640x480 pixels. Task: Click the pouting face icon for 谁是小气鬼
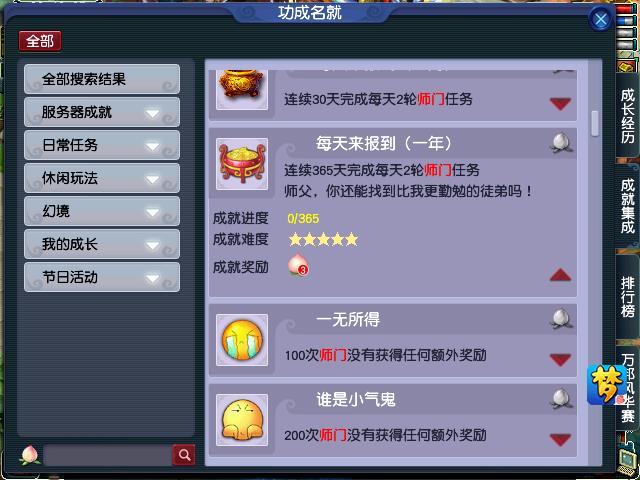[242, 420]
